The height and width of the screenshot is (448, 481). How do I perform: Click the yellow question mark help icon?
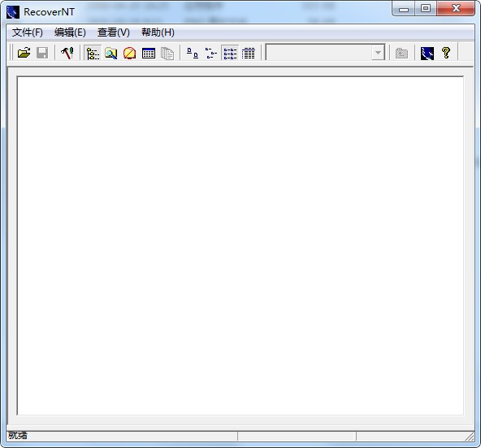coord(446,53)
